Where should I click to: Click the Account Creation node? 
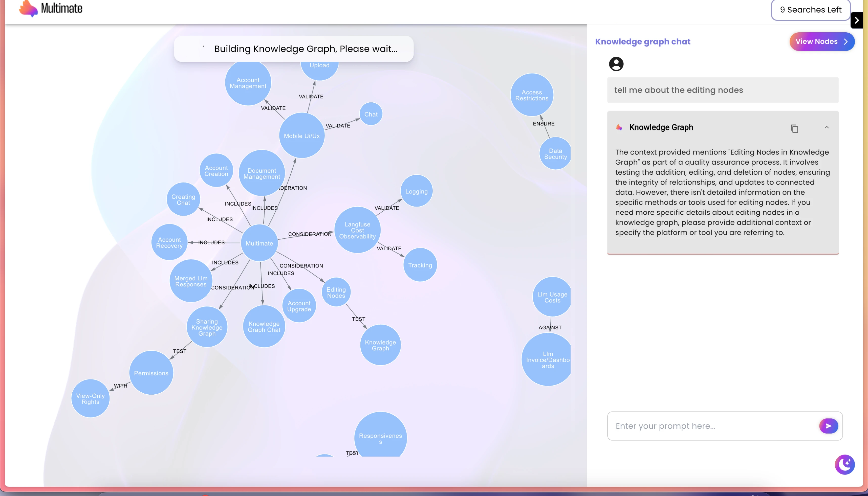[x=216, y=170]
